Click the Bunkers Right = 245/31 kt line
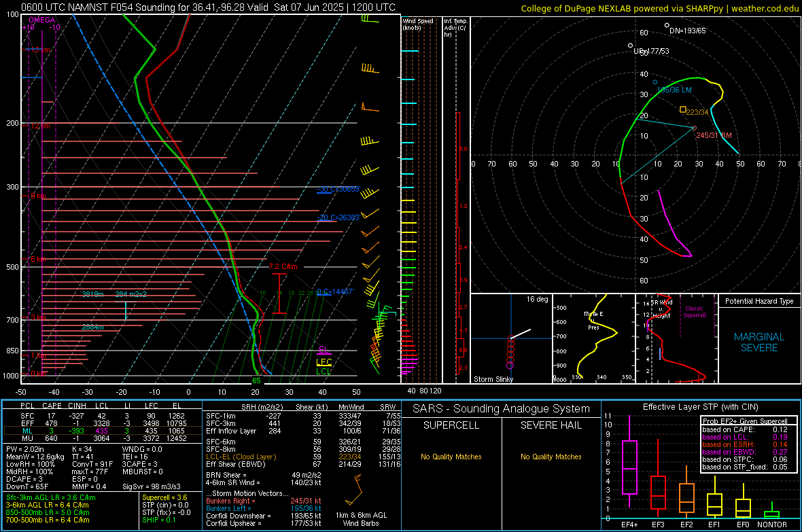 [x=264, y=501]
